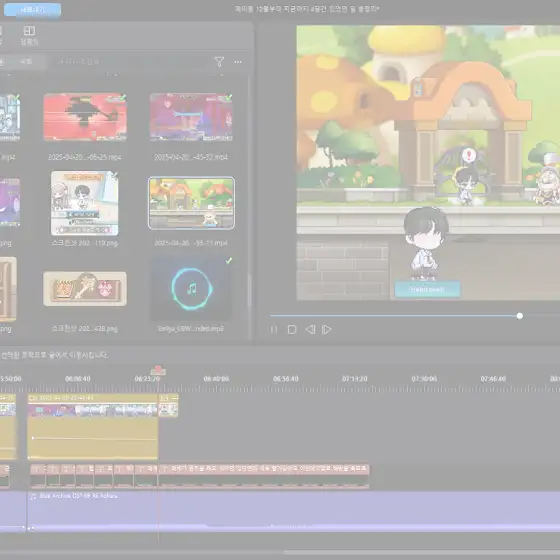The image size is (560, 560).
Task: Click the 06:40:00 mark on the timeline ruler
Action: pos(216,379)
